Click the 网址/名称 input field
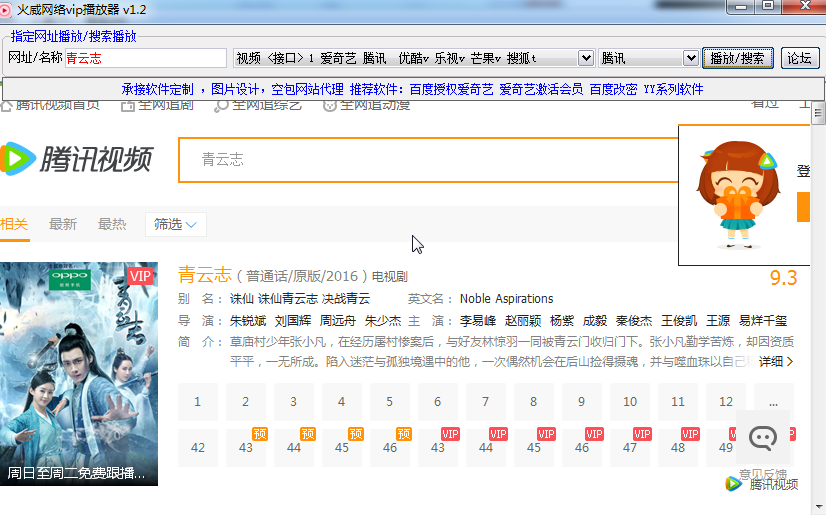This screenshot has width=826, height=515. 145,58
